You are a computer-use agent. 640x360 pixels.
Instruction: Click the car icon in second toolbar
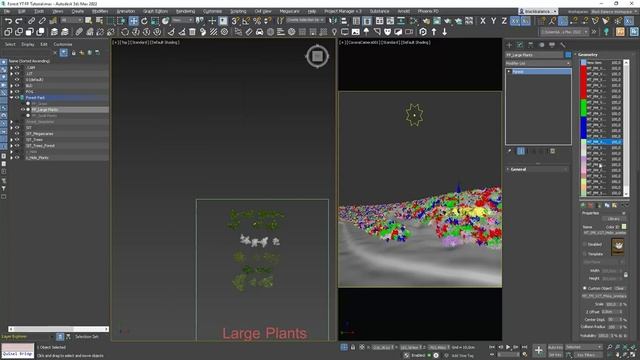point(260,32)
